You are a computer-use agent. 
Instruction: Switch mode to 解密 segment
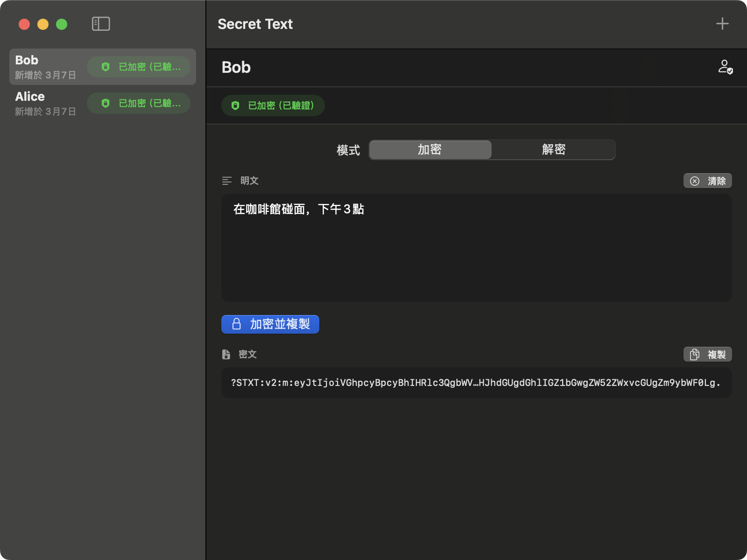pos(553,150)
